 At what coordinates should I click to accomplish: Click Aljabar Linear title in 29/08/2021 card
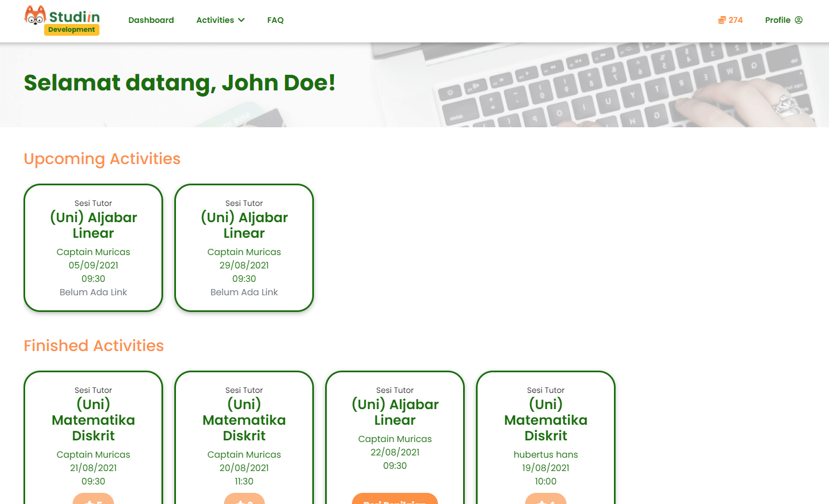(244, 225)
